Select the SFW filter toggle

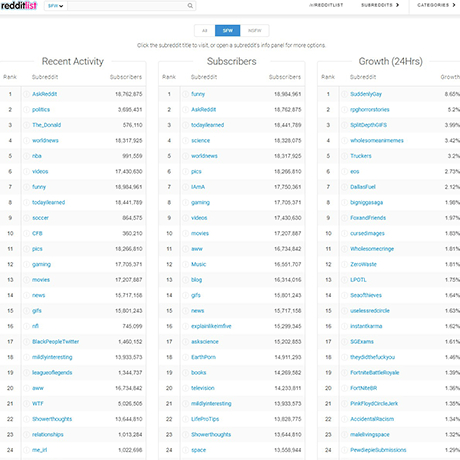pyautogui.click(x=228, y=31)
